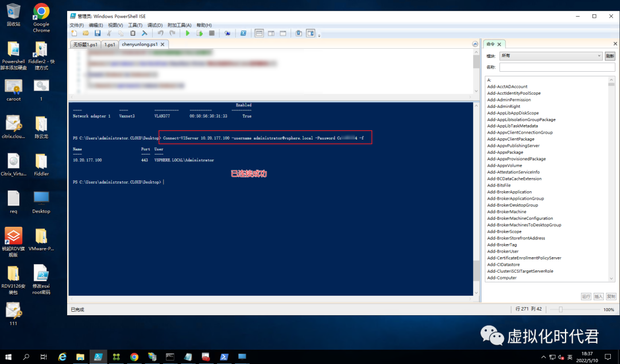Show script pane on right layout icon
Screen dimensions: 620x364
pos(271,34)
